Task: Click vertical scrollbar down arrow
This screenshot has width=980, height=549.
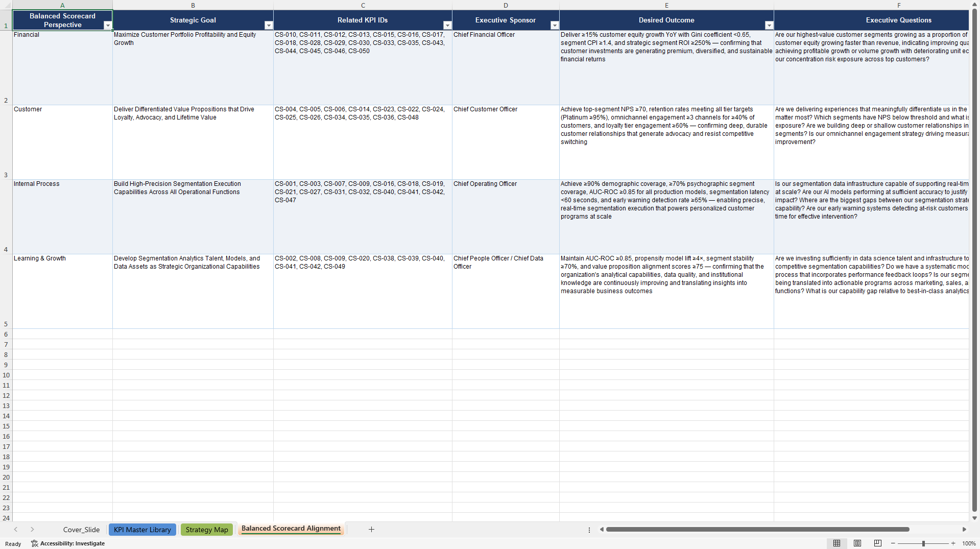Action: pyautogui.click(x=974, y=518)
